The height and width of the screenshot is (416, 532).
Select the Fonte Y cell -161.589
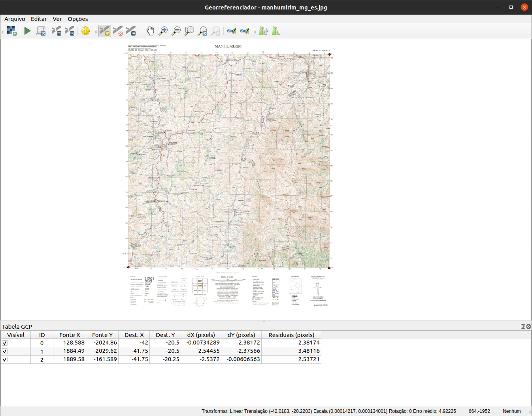(102, 359)
